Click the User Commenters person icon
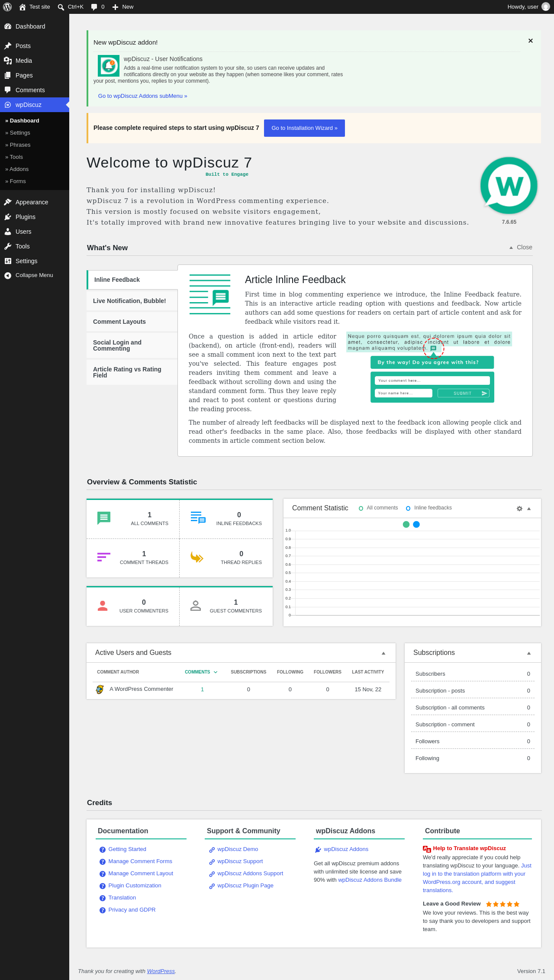554x980 pixels. (103, 606)
